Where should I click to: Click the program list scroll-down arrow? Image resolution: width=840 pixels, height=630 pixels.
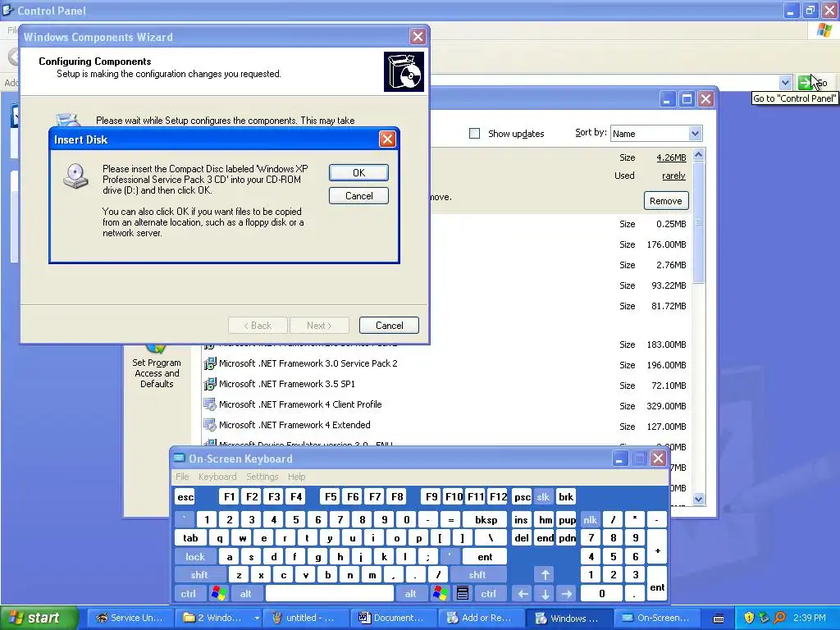point(698,499)
